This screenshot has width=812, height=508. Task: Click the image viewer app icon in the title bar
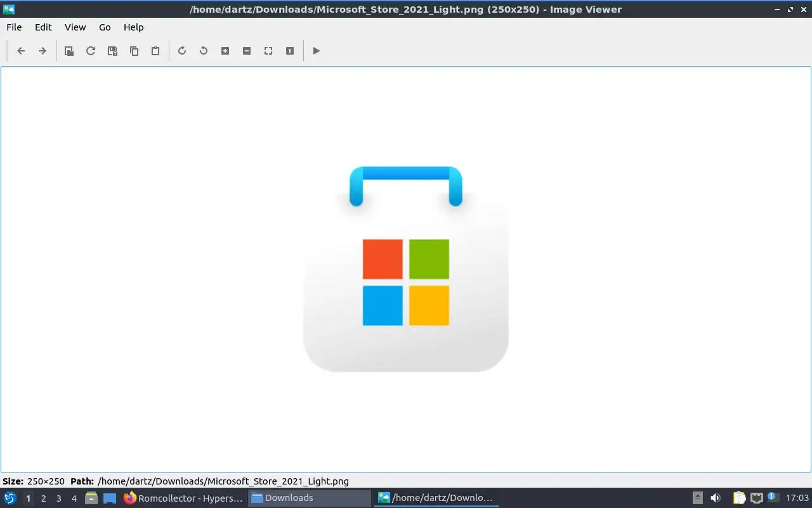(9, 9)
